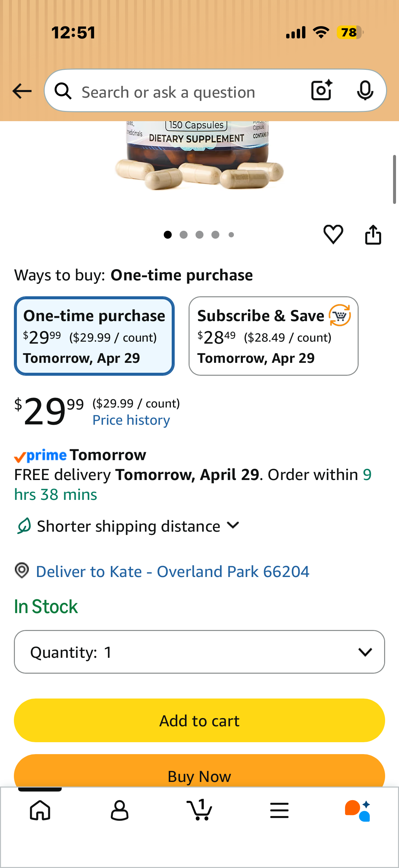Tap the Buy Now button
The height and width of the screenshot is (868, 399).
tap(199, 771)
